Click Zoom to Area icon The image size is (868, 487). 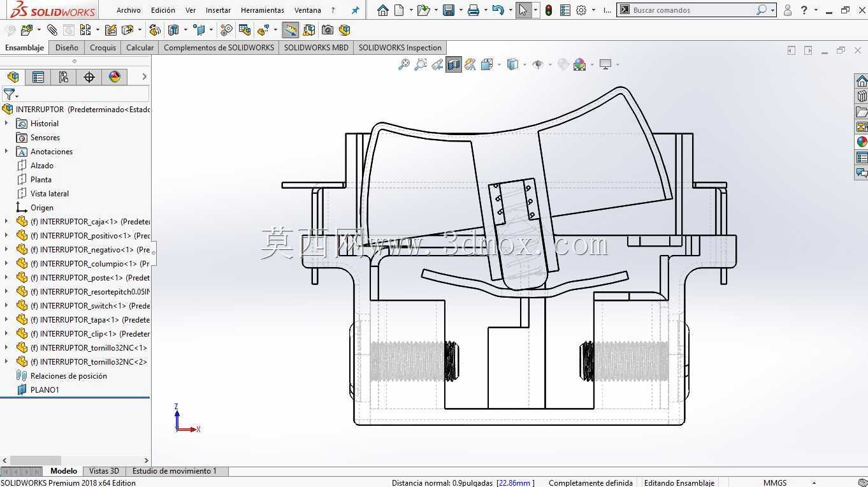(420, 64)
